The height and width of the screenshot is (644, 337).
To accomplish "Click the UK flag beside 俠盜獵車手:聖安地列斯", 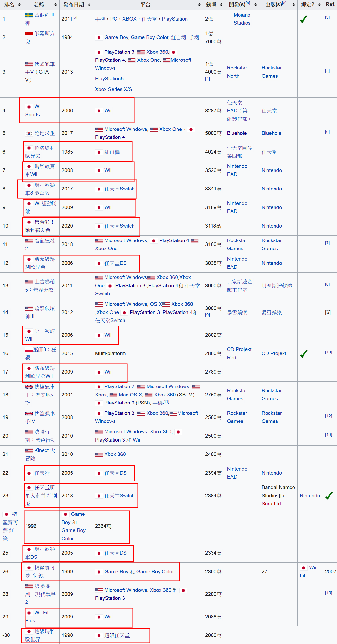I will [29, 387].
